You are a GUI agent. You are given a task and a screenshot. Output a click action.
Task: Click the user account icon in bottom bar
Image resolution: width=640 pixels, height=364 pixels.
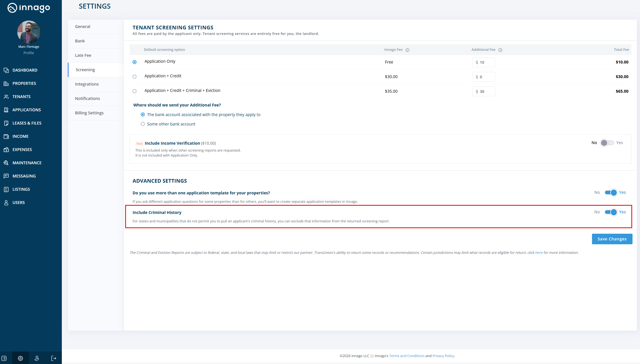[x=37, y=358]
